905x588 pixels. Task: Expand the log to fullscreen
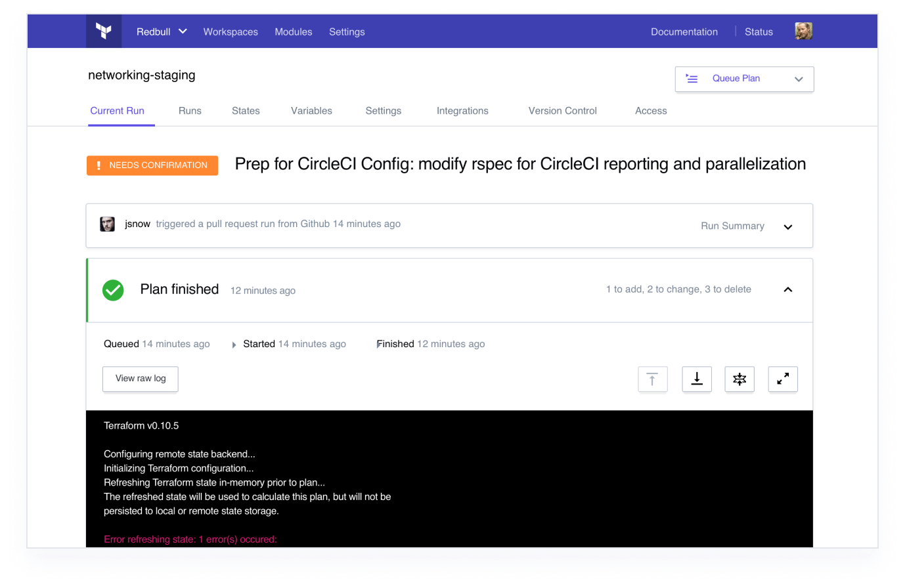tap(783, 379)
